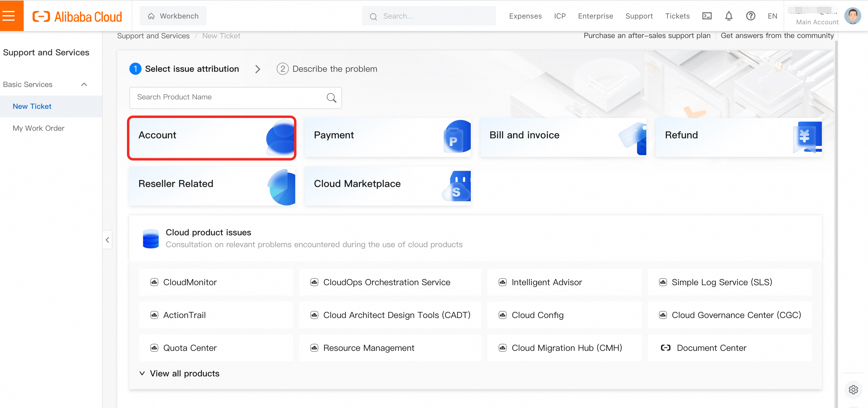Click the user avatar picture
This screenshot has height=408, width=868.
(852, 16)
